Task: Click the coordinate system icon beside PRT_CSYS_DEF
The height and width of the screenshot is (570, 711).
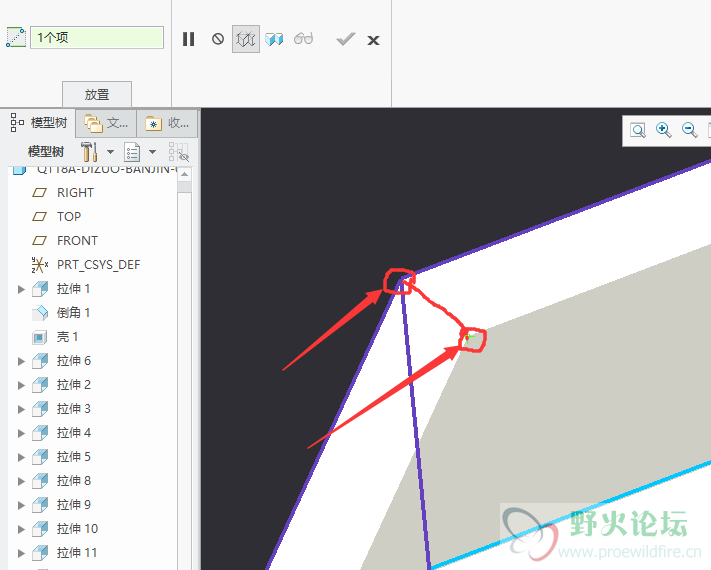Action: point(40,265)
